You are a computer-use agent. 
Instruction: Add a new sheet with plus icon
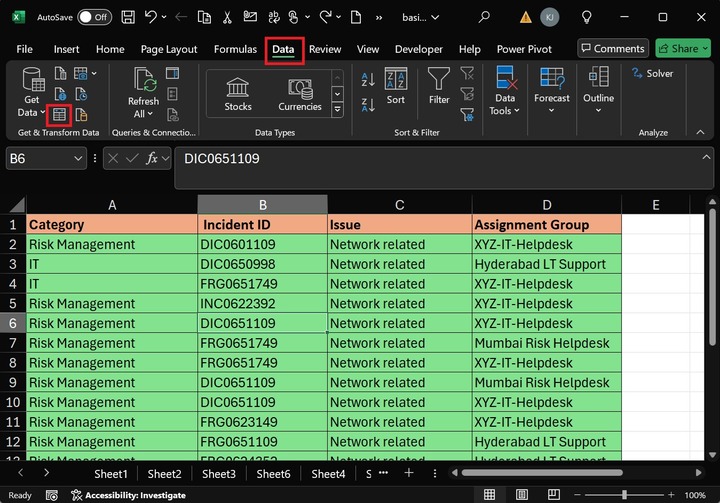point(408,473)
